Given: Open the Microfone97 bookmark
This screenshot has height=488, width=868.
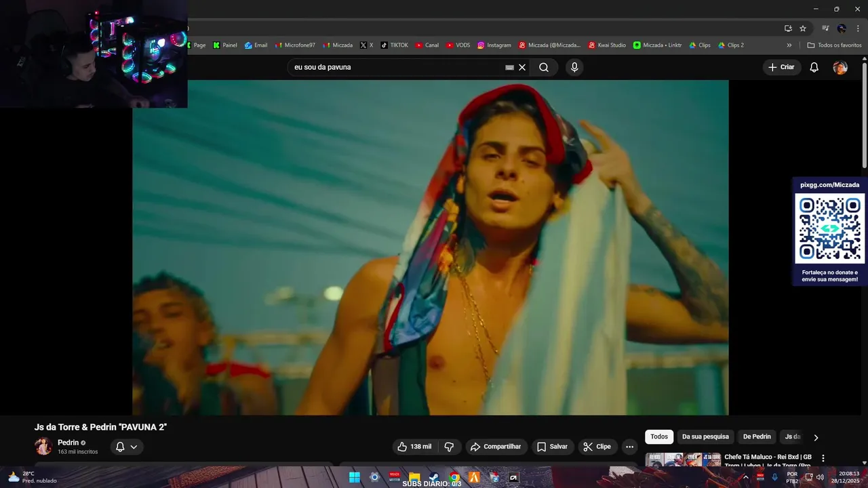Looking at the screenshot, I should [x=295, y=45].
